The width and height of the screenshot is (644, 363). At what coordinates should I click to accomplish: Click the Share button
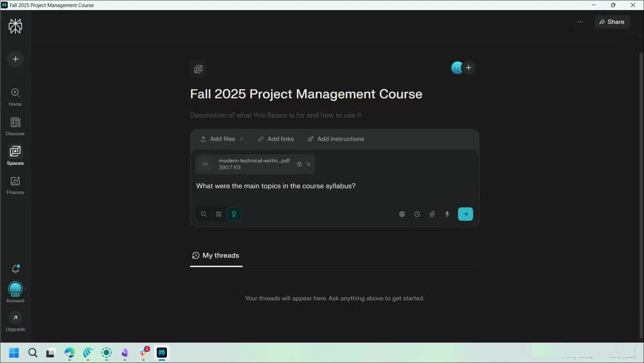point(612,22)
